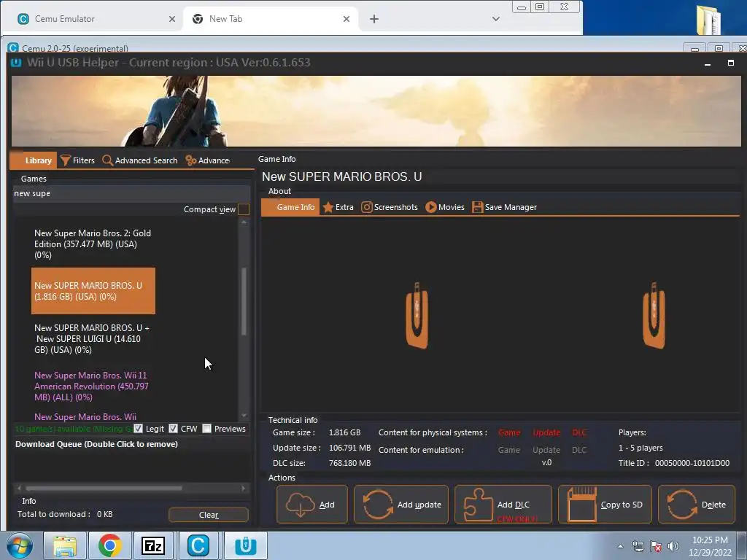Select New Super Mario Bros. 2: Gold Edition
Image resolution: width=747 pixels, height=560 pixels.
(x=93, y=244)
